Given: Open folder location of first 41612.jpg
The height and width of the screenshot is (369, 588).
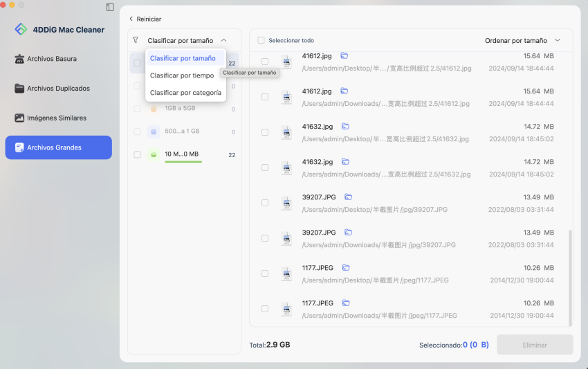Looking at the screenshot, I should pos(344,55).
